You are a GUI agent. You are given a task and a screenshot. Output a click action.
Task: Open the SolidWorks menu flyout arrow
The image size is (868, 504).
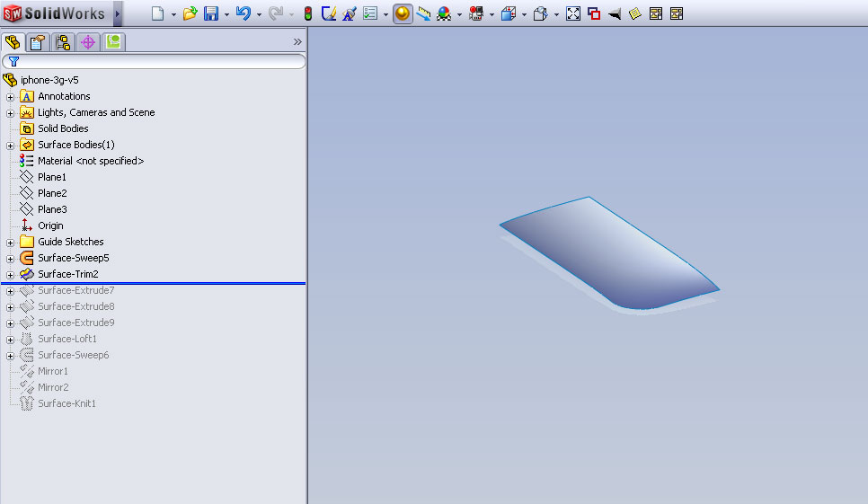(118, 13)
